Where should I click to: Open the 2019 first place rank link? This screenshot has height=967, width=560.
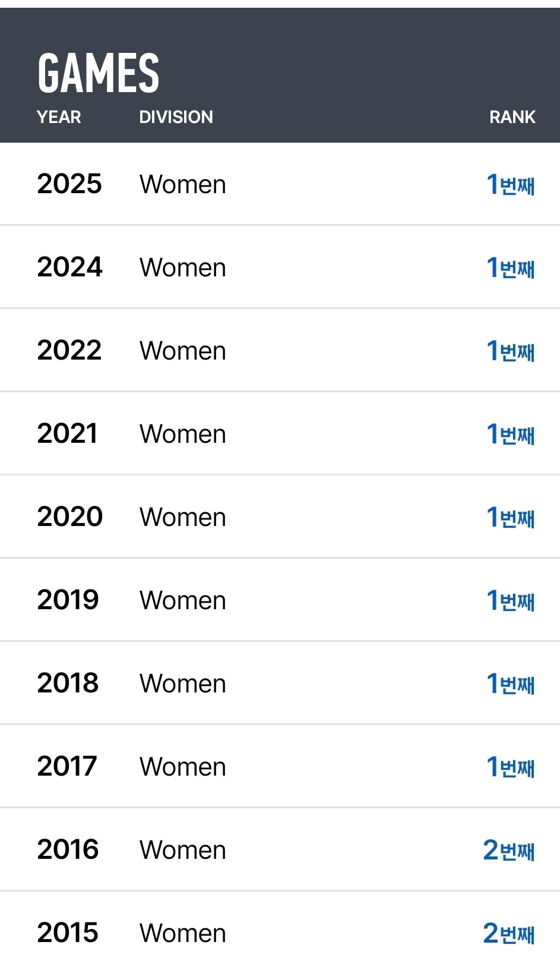pos(511,600)
